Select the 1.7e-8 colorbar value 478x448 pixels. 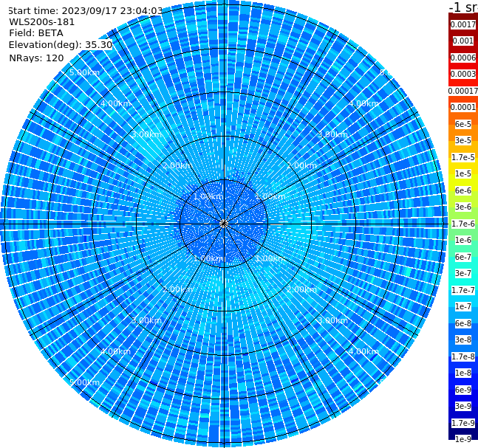(x=463, y=356)
